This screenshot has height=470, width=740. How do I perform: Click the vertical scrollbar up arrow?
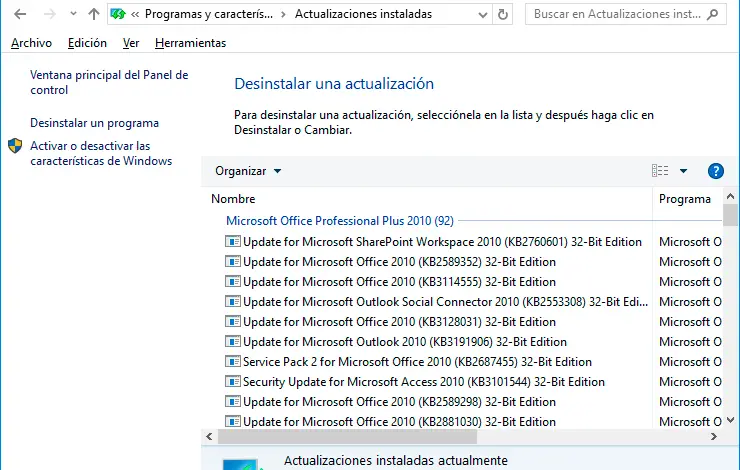click(x=730, y=196)
